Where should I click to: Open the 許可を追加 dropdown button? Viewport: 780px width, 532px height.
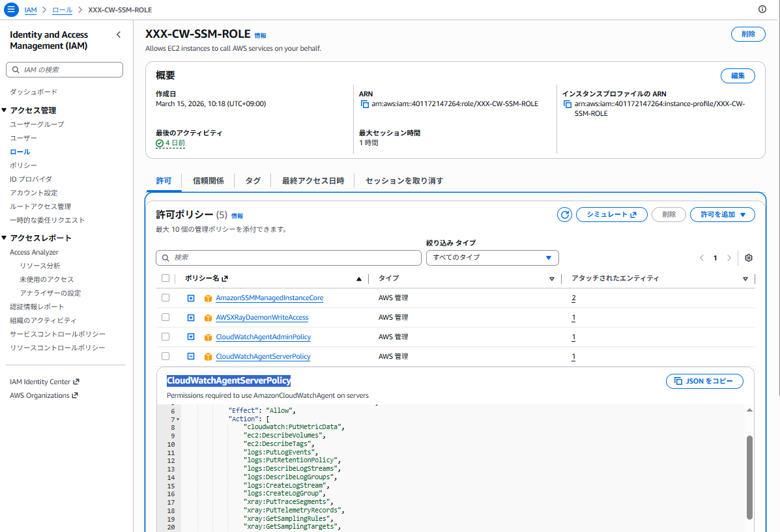click(x=722, y=215)
